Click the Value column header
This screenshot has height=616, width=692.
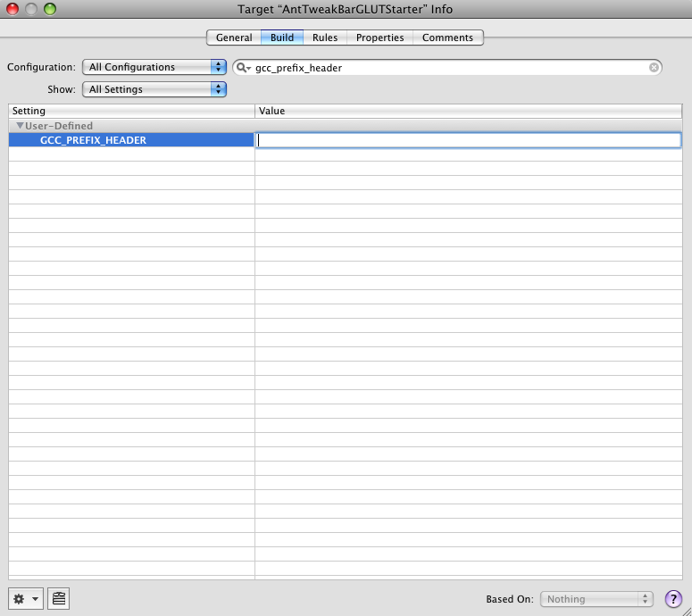pyautogui.click(x=469, y=111)
